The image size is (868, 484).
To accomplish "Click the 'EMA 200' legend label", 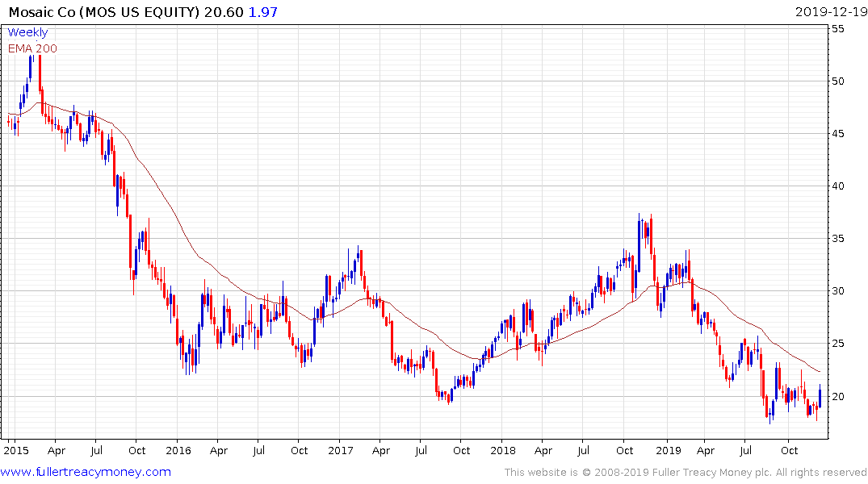I will [32, 48].
